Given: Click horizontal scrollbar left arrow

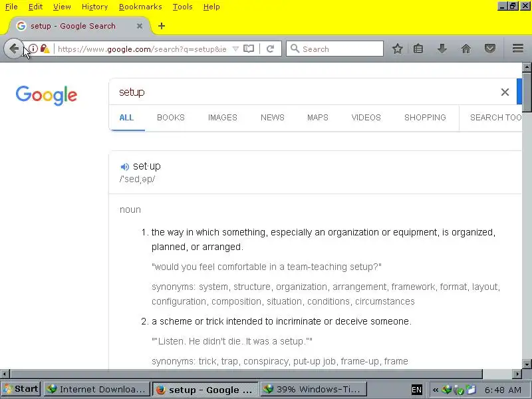Looking at the screenshot, I should tap(5, 374).
